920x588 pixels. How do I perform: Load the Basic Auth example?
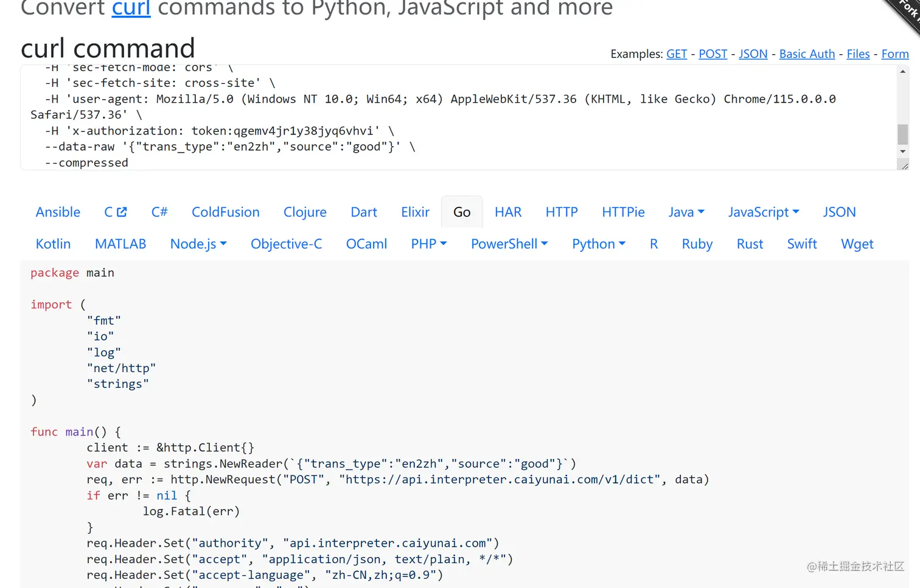pyautogui.click(x=807, y=54)
